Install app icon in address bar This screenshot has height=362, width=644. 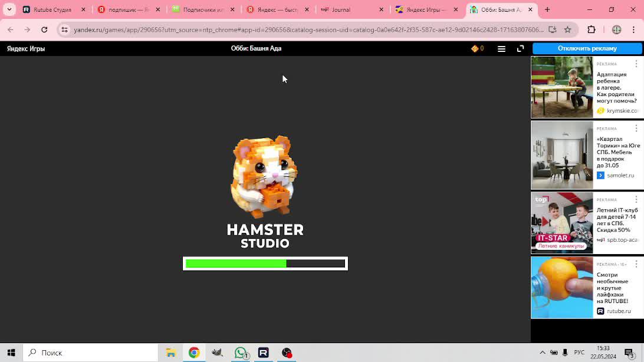click(553, 29)
